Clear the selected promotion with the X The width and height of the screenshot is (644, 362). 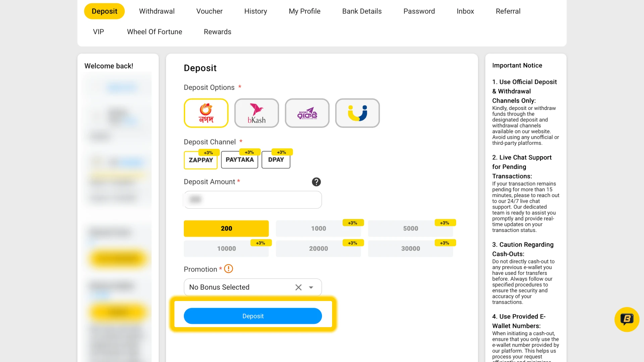tap(298, 287)
